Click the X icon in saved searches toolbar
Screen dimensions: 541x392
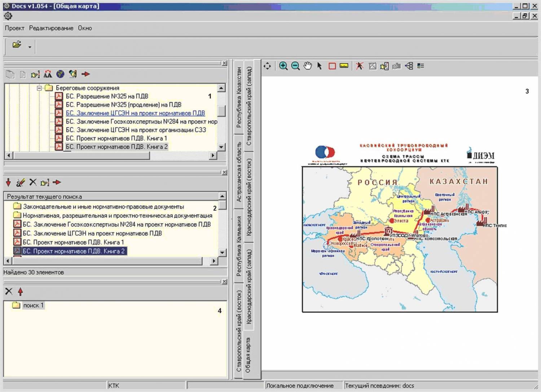click(9, 291)
